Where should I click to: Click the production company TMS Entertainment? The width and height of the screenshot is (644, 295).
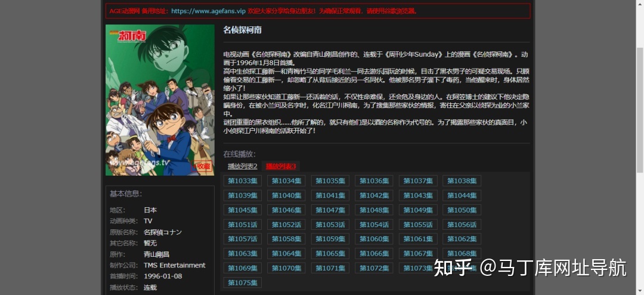click(175, 265)
